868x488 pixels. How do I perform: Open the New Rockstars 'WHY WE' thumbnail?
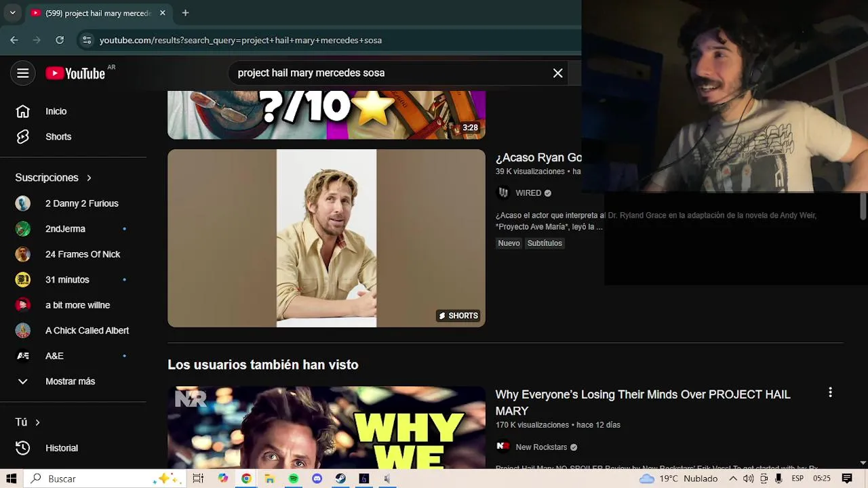pos(326,428)
